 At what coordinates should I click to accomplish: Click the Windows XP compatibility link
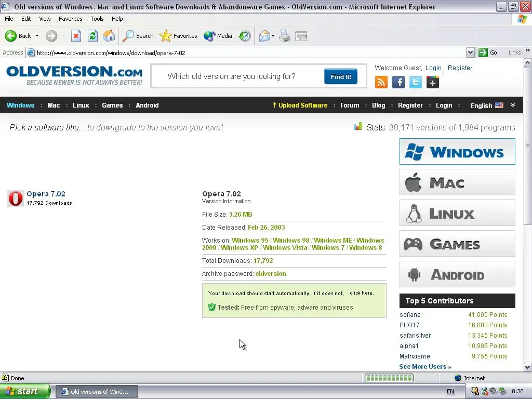click(240, 248)
